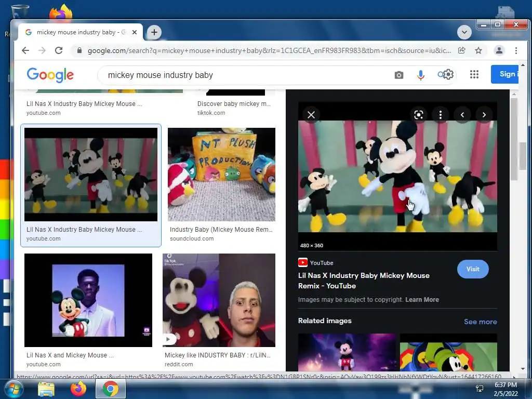Click Industry Baby (Mickey Mouse Rem... caption
Viewport: 532px width, 399px height.
(x=221, y=230)
